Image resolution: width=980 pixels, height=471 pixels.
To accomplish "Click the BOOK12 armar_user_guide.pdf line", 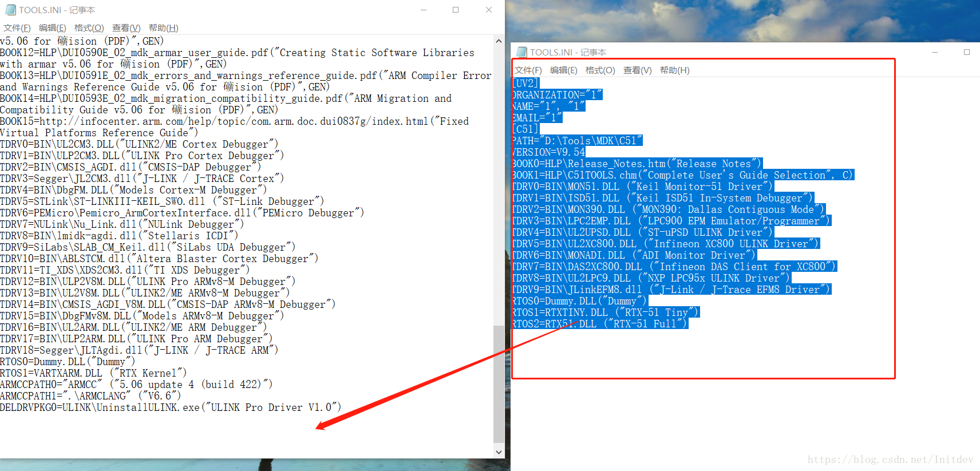I will point(238,53).
